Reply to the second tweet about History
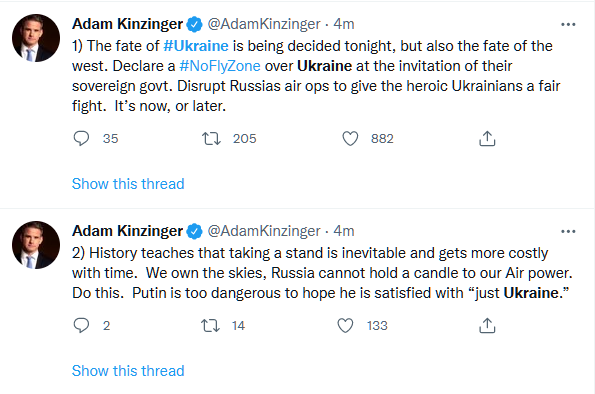Image resolution: width=595 pixels, height=394 pixels. 81,325
